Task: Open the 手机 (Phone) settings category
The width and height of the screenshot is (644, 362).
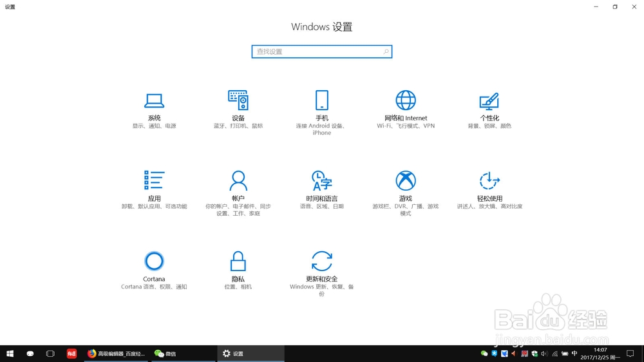Action: (321, 113)
